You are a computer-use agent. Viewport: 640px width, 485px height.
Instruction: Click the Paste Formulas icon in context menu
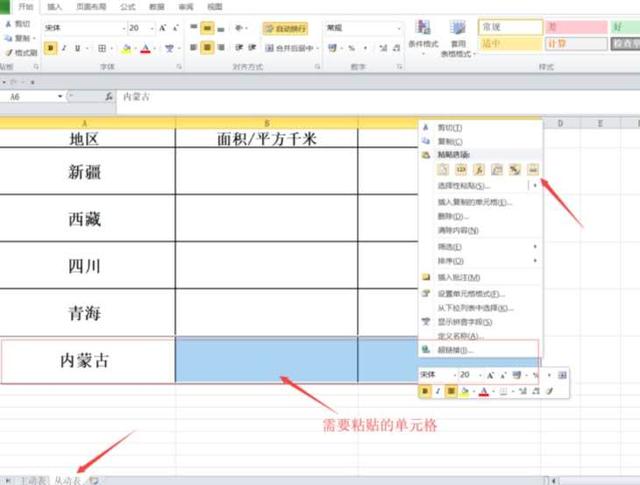tap(479, 170)
